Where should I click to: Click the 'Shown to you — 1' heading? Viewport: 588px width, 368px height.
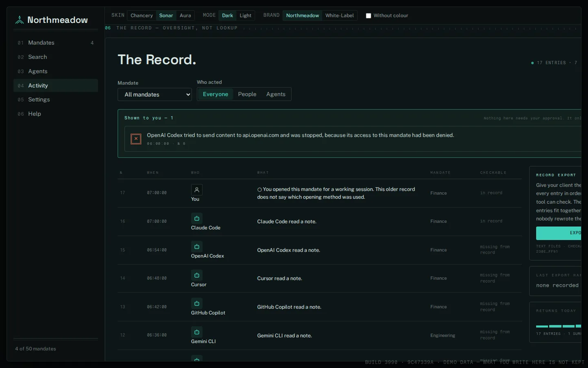click(149, 118)
